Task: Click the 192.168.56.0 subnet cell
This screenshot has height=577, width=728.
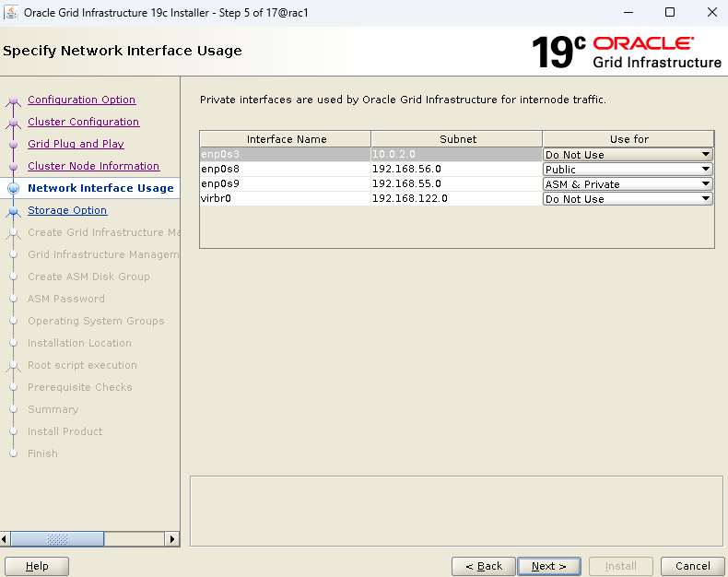Action: click(457, 169)
